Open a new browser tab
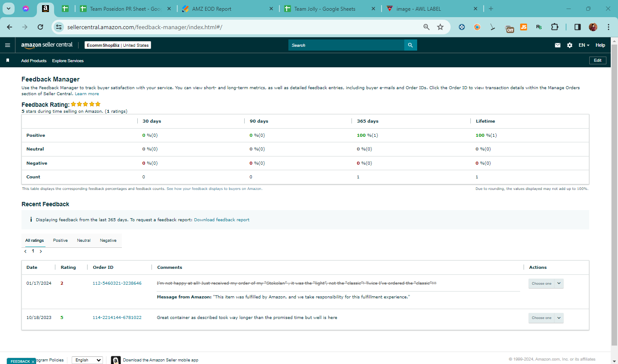618x364 pixels. tap(491, 9)
